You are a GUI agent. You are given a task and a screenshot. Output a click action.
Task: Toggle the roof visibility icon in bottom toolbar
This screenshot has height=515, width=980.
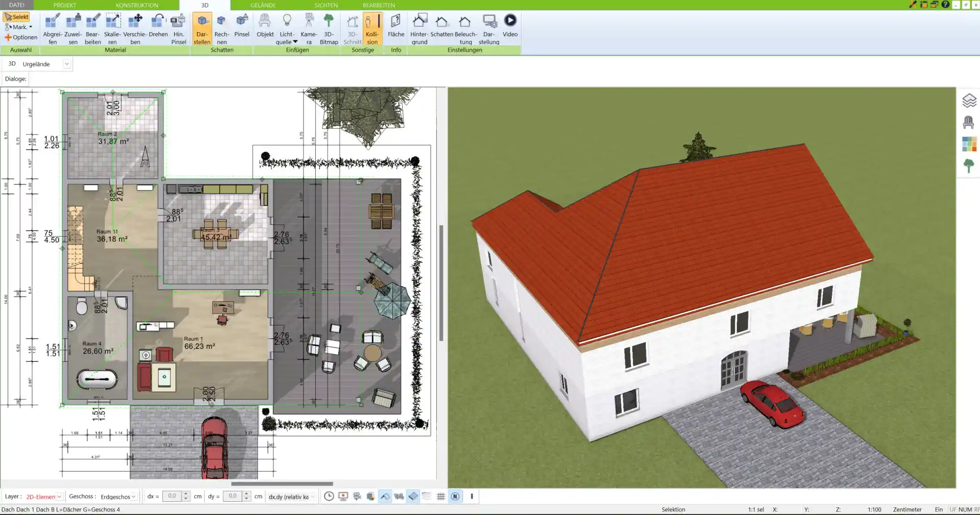pos(385,496)
